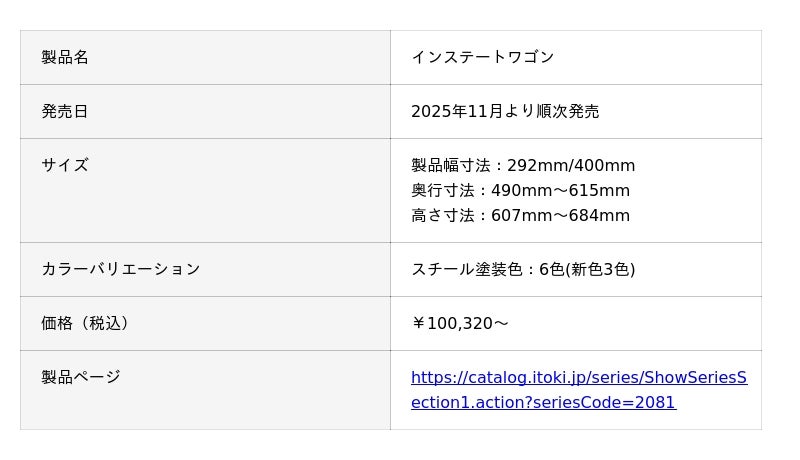Viewport: 800px width, 460px height.
Task: Click the 価格（税込） row label
Action: [x=85, y=323]
